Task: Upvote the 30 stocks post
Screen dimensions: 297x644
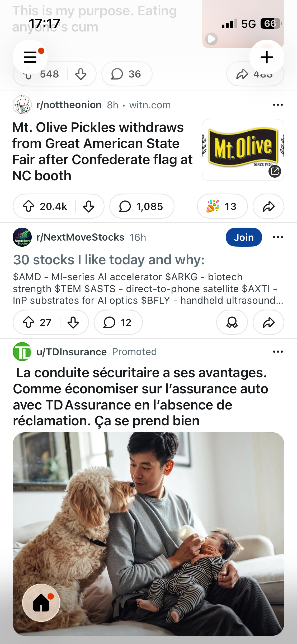Action: (29, 322)
